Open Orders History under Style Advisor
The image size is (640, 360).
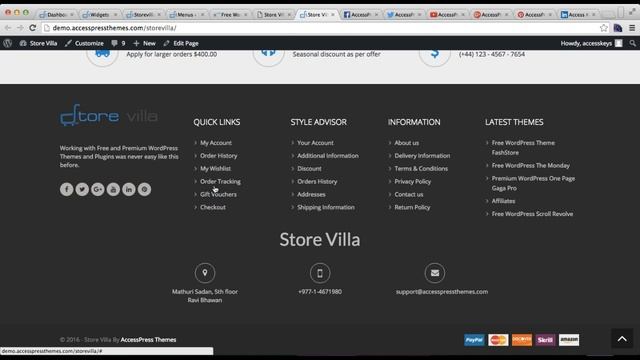pyautogui.click(x=317, y=181)
